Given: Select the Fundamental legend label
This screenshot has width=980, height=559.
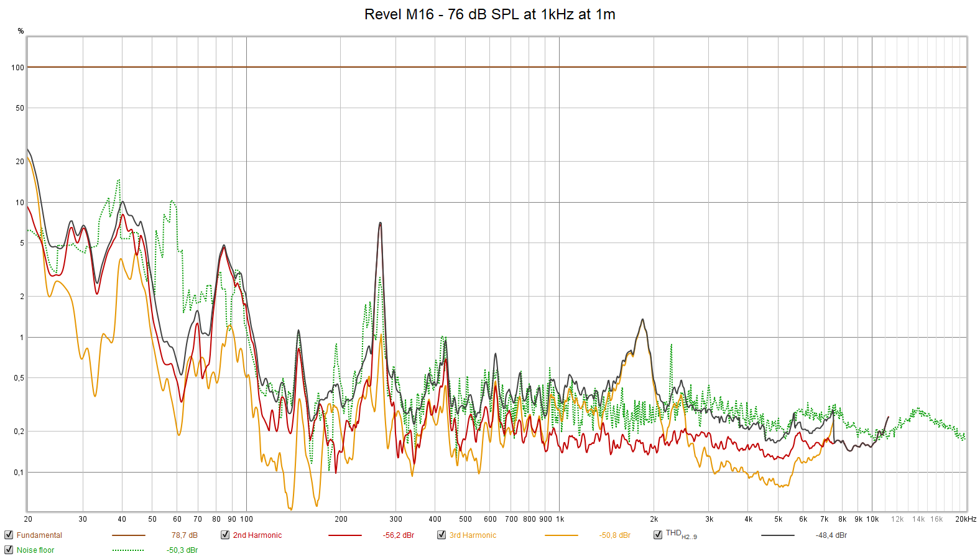Looking at the screenshot, I should click(39, 535).
